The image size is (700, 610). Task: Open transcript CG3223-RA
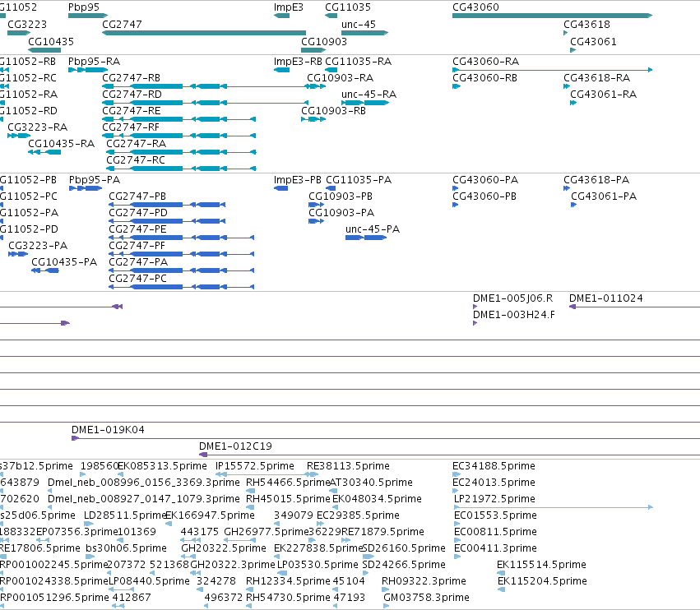point(38,127)
